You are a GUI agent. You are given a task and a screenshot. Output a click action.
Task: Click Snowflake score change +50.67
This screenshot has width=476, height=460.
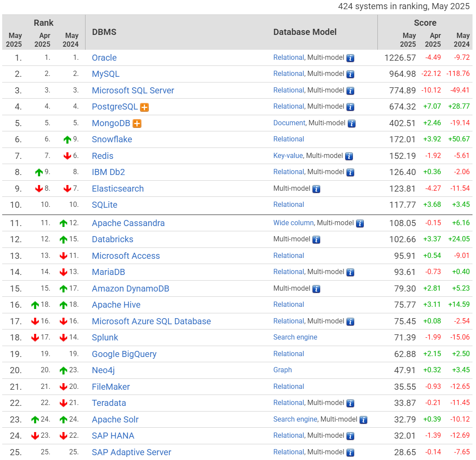tap(459, 139)
